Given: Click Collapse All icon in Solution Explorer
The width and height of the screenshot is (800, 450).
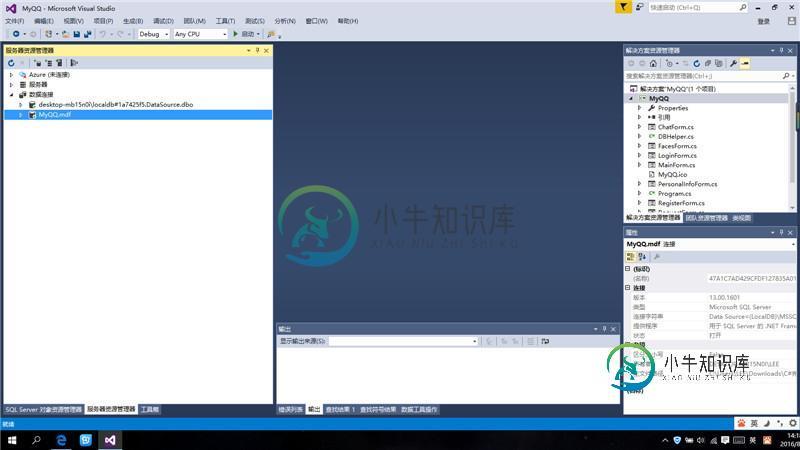Looking at the screenshot, I should click(x=708, y=64).
